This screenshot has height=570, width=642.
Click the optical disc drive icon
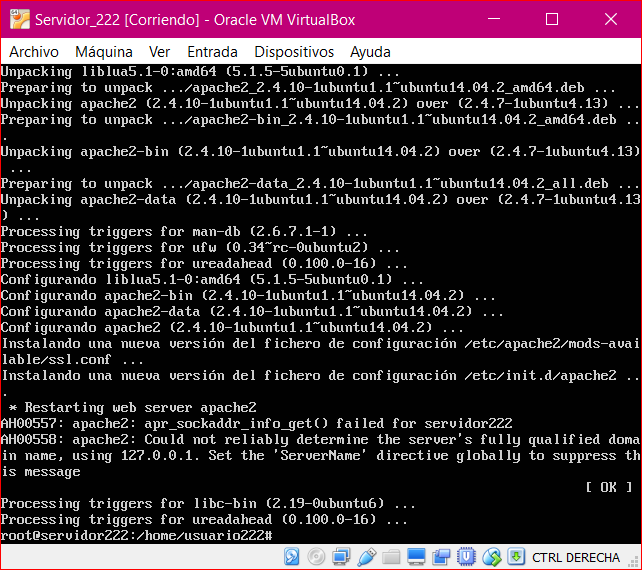click(316, 557)
